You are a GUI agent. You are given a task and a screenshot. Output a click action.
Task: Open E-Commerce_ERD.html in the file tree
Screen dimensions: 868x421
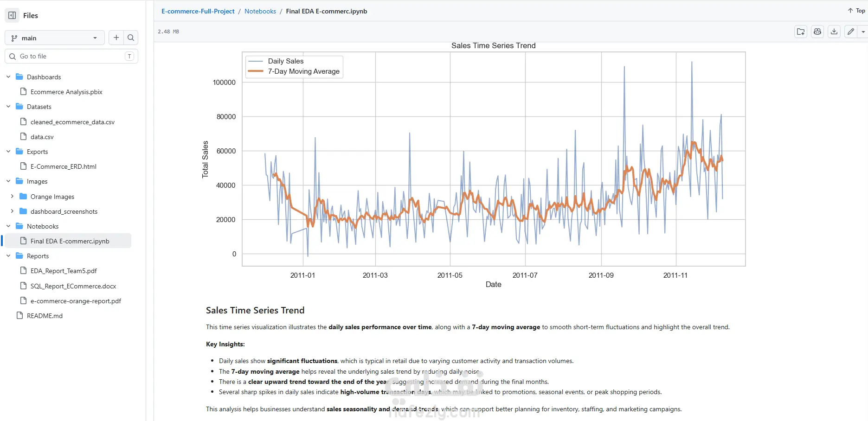tap(64, 166)
